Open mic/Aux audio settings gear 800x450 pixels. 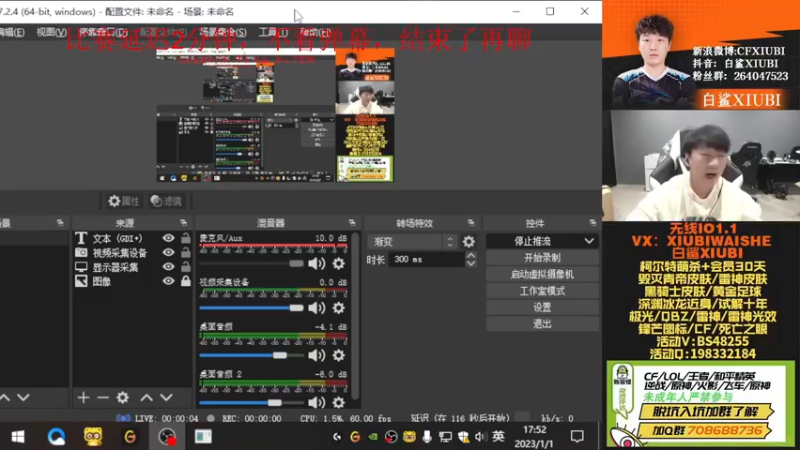pyautogui.click(x=338, y=263)
